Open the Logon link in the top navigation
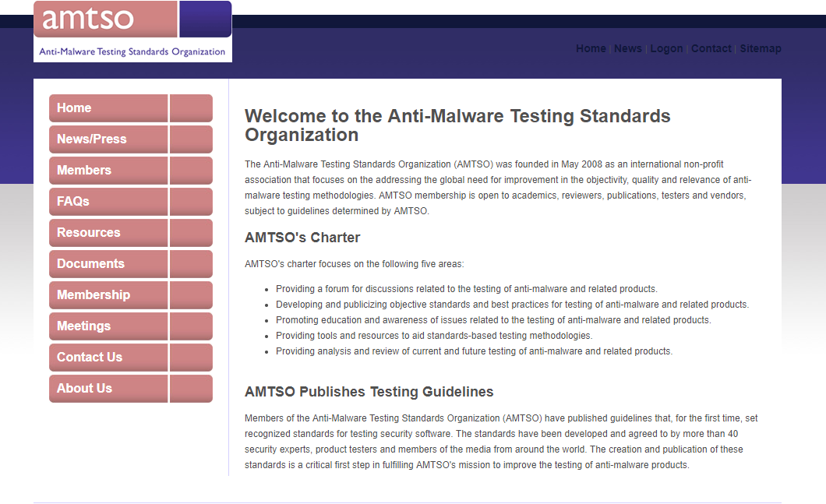Screen dimensions: 826x504 coord(666,48)
